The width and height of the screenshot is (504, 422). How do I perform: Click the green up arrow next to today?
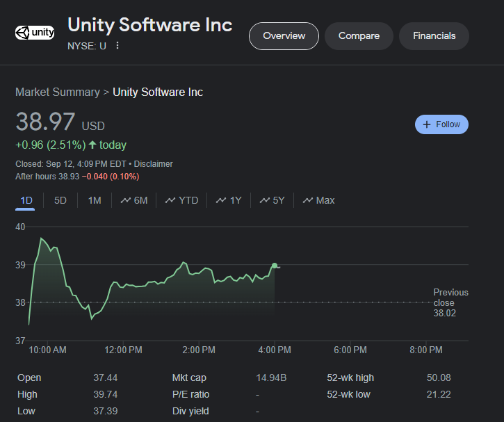coord(92,145)
